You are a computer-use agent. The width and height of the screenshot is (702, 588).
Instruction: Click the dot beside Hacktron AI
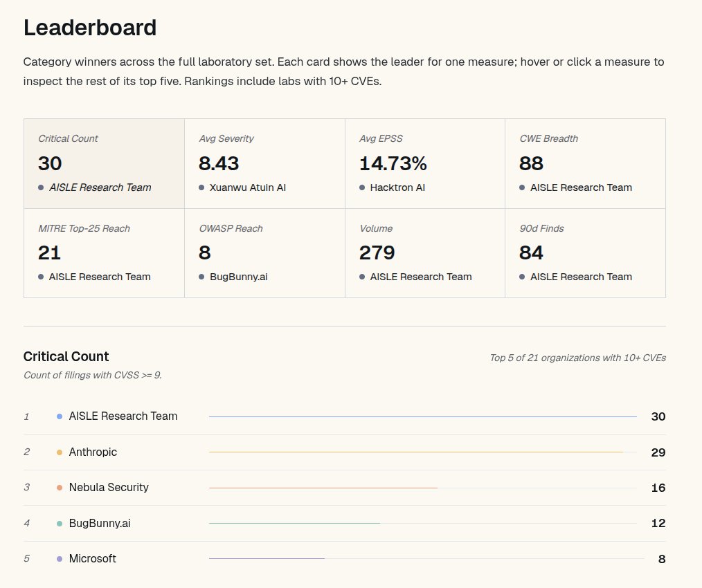[362, 187]
